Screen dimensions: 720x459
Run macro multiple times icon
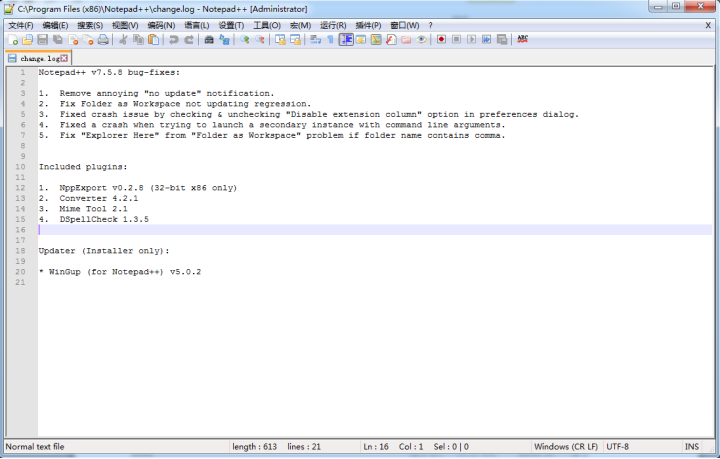487,40
